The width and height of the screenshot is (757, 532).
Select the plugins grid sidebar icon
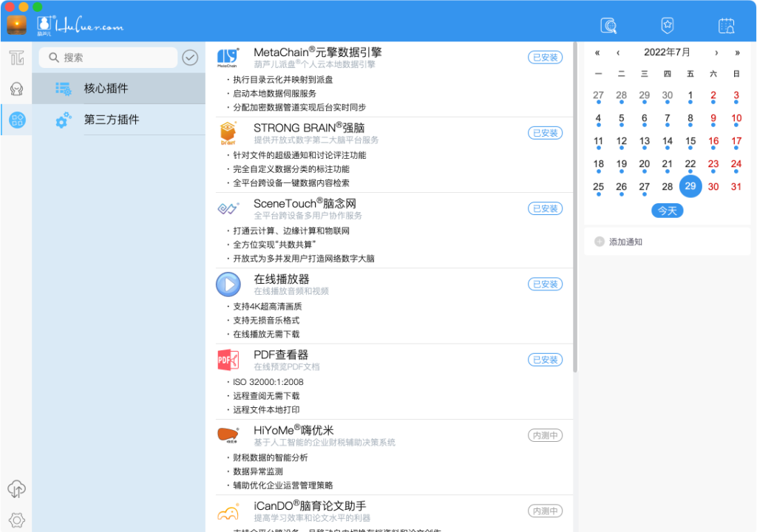[17, 120]
